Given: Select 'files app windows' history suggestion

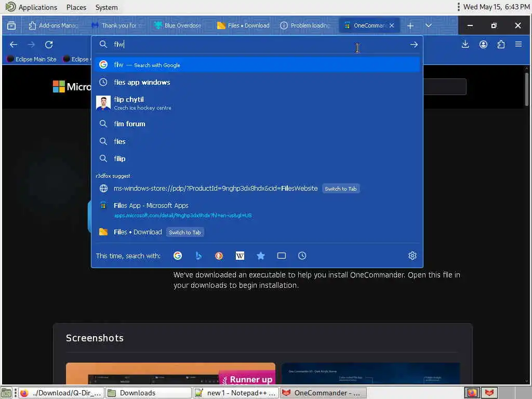Looking at the screenshot, I should coord(257,83).
